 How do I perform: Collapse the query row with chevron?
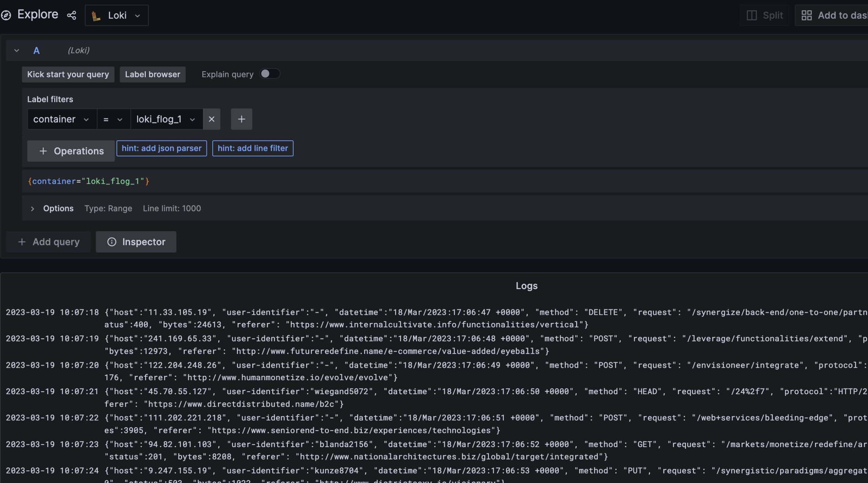click(x=16, y=50)
